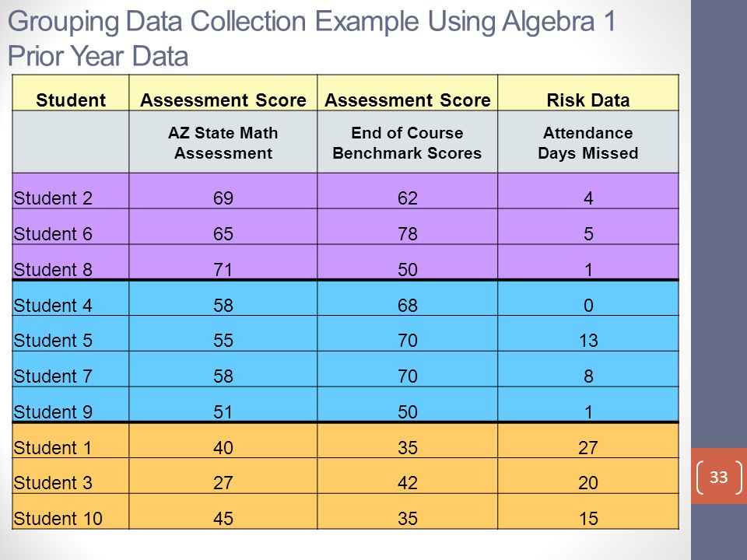Click Student 4 attendance value 0
Image resolution: width=747 pixels, height=560 pixels.
[x=588, y=305]
